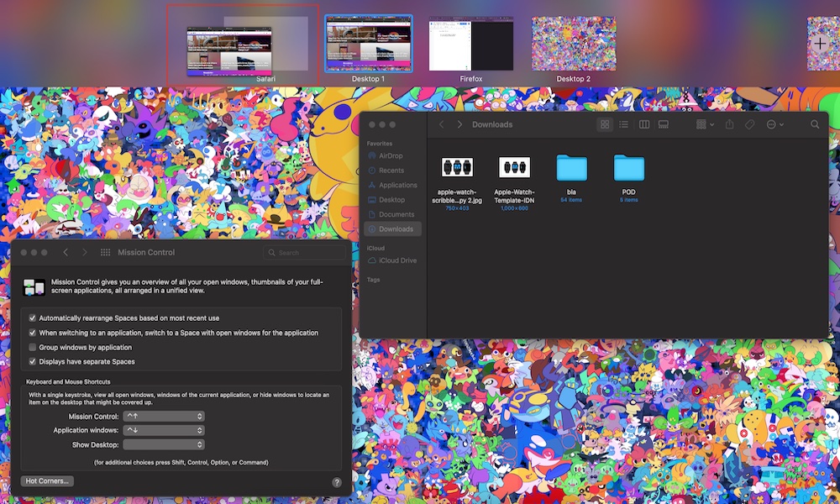The height and width of the screenshot is (504, 840).
Task: Add a new desktop space
Action: pos(820,43)
